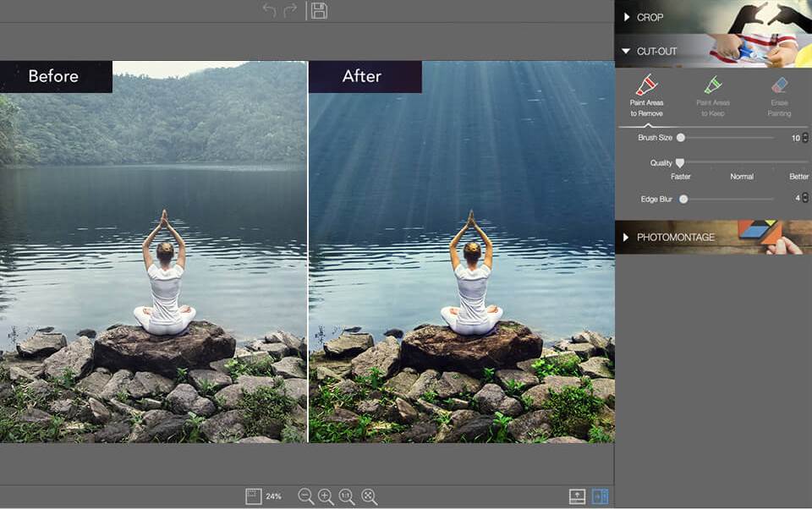Fit image to window magnifier icon
Image resolution: width=812 pixels, height=509 pixels.
(369, 496)
